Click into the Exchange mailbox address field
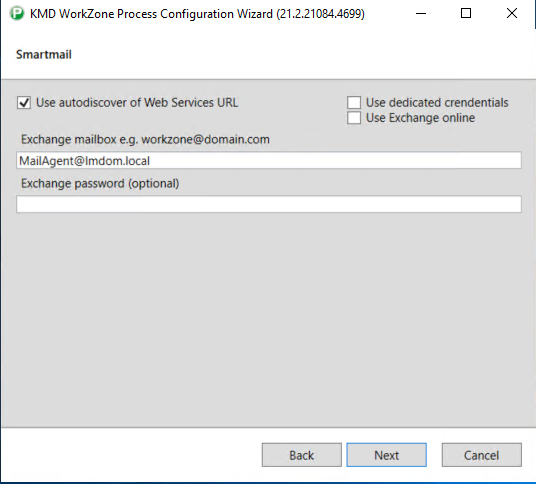This screenshot has height=484, width=536. (269, 160)
